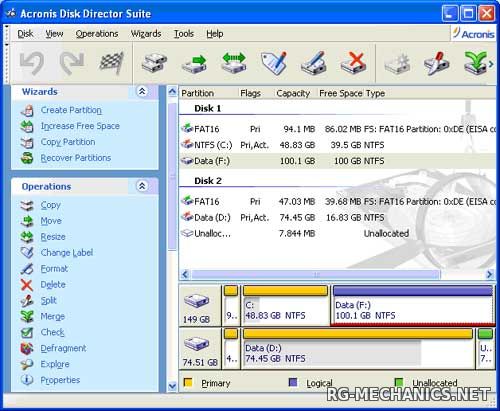Launch the Copy Partition wizard
This screenshot has width=500, height=411.
point(68,142)
